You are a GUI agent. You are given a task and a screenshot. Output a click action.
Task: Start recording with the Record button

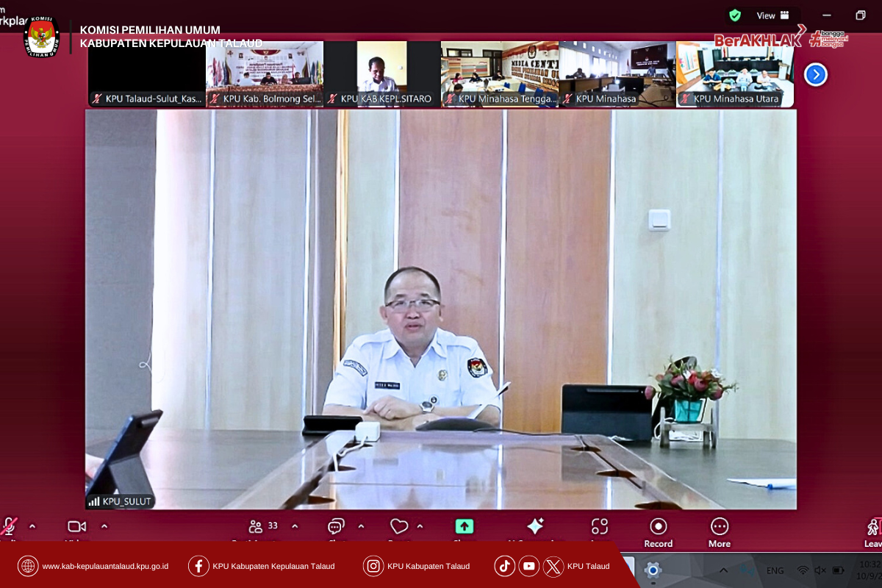click(659, 527)
